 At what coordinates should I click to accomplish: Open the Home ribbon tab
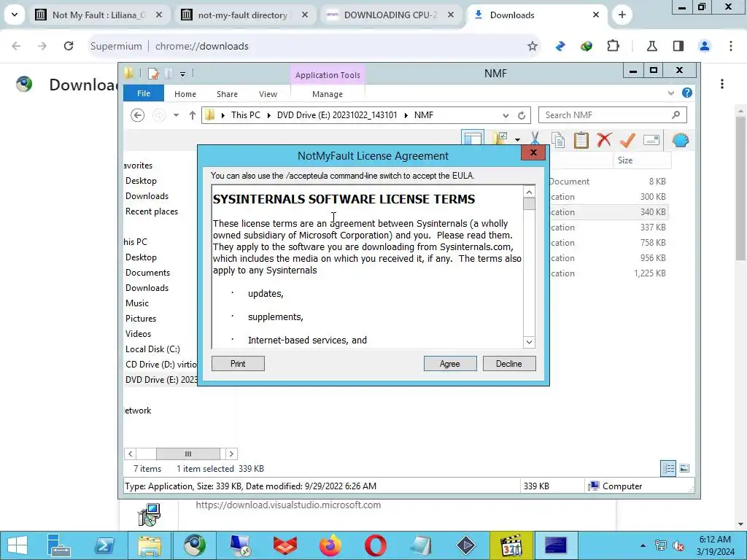185,94
